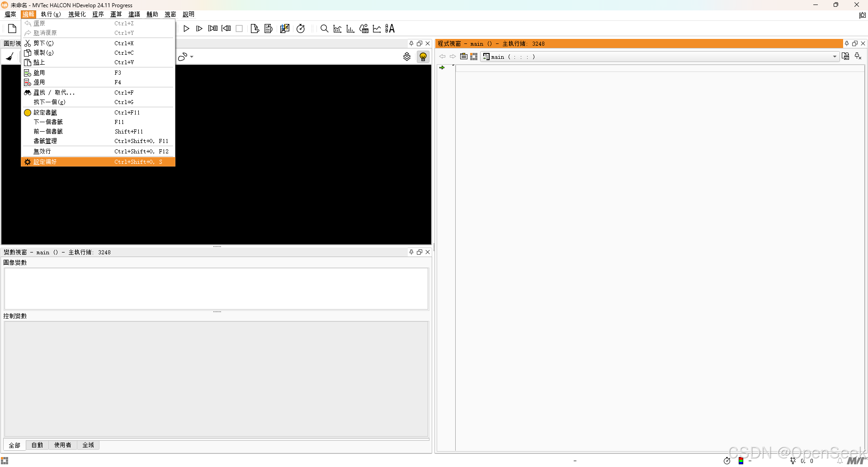Toggle the pin on the program window
Viewport: 868px width, 467px height.
846,43
